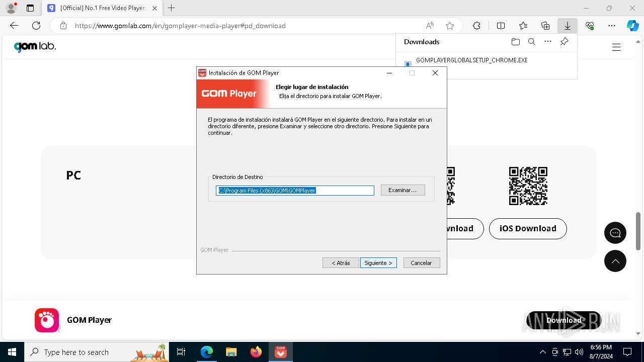Open a new browser tab
Screen dimensions: 644x362
(172, 8)
